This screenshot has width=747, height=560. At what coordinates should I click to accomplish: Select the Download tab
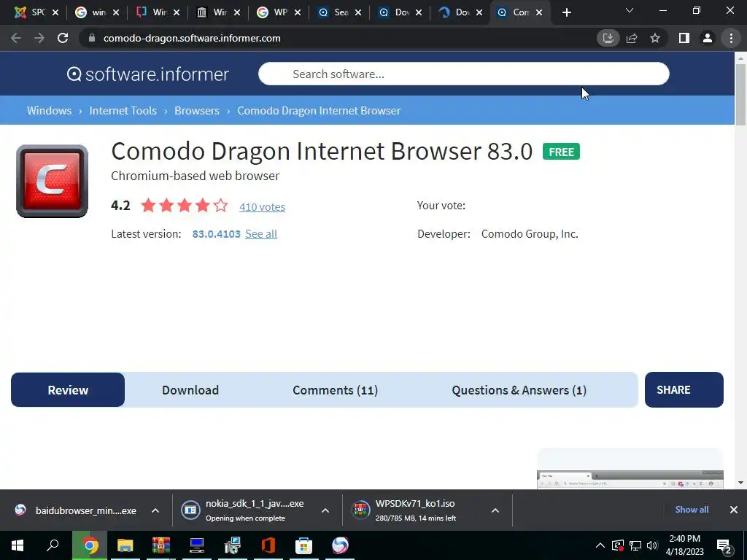190,390
